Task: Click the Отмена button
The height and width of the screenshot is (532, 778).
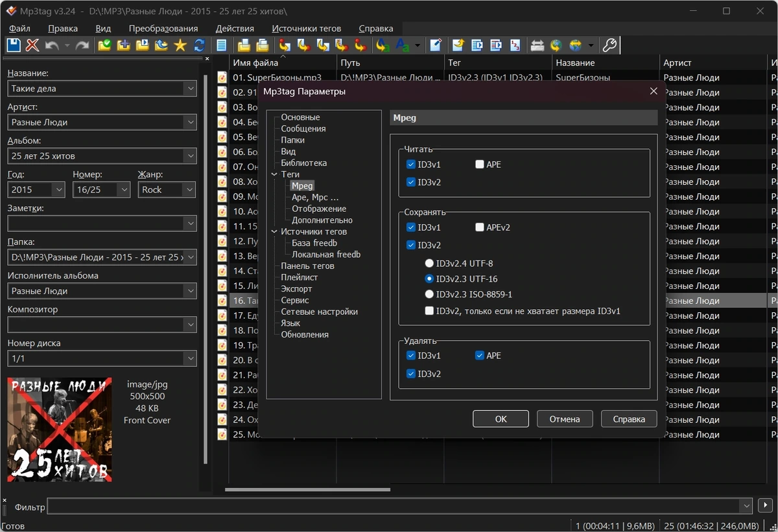Action: [565, 419]
